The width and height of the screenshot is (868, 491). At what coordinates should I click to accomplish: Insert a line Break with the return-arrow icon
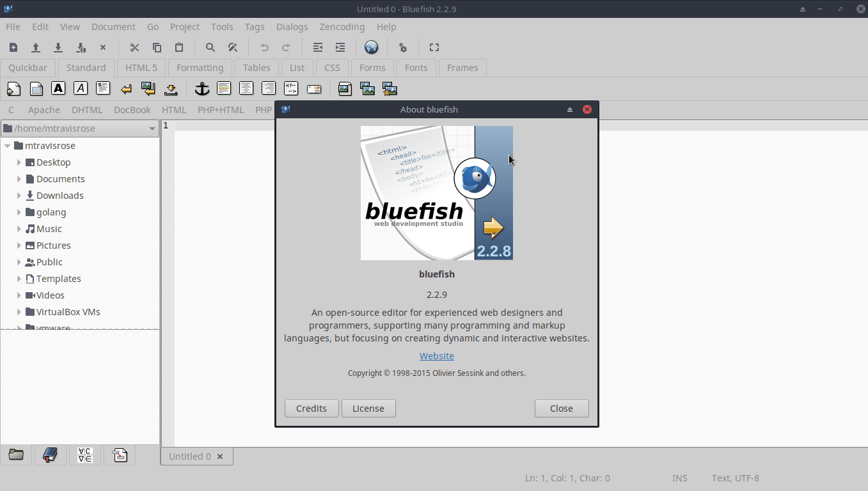(x=126, y=89)
